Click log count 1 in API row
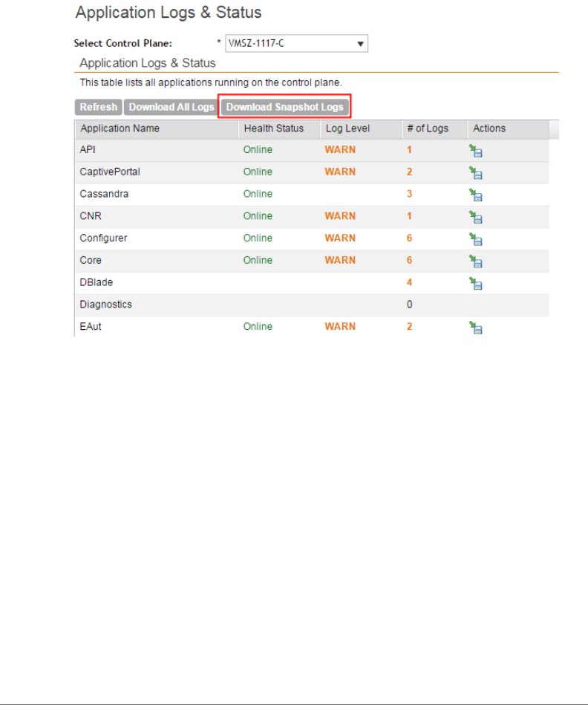Screen dimensions: 588x705 (x=409, y=150)
